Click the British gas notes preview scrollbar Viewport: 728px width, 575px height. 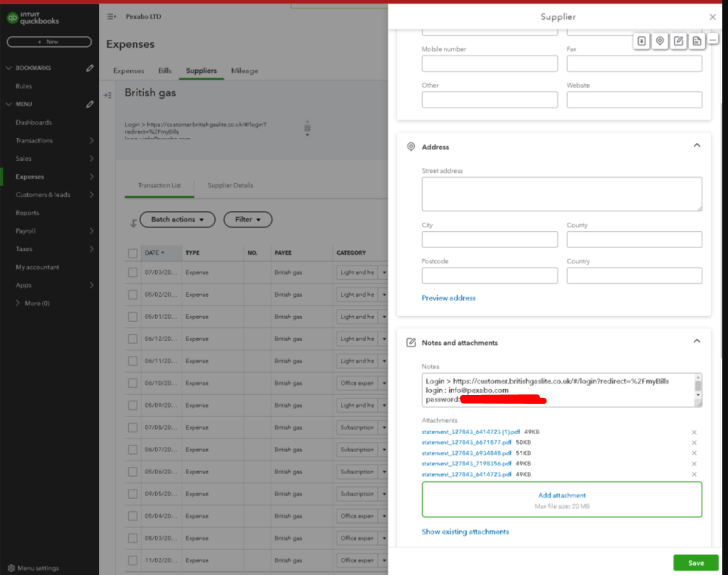pyautogui.click(x=307, y=128)
